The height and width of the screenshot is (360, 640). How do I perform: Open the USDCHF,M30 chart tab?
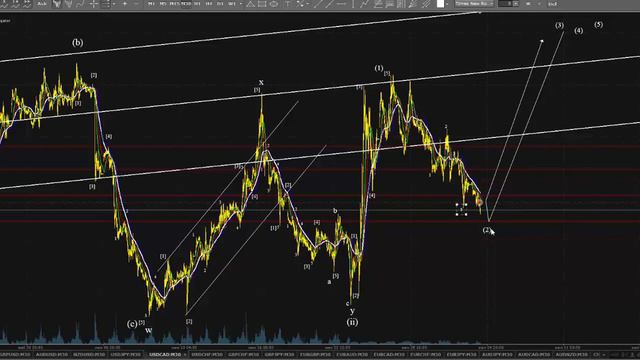[207, 355]
